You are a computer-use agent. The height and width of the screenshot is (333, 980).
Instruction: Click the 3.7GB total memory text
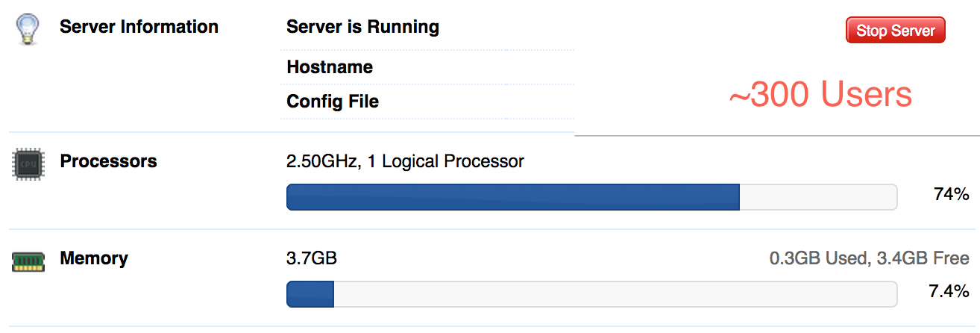[312, 258]
